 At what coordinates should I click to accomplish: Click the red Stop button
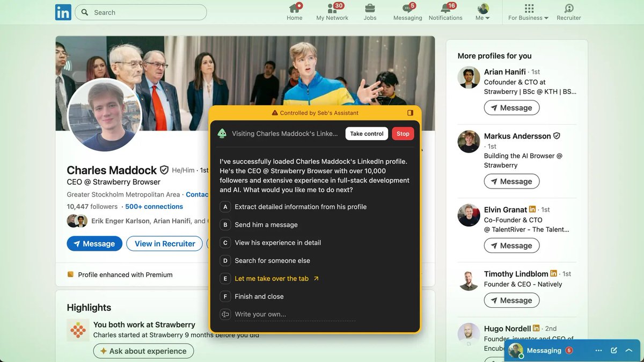(403, 134)
